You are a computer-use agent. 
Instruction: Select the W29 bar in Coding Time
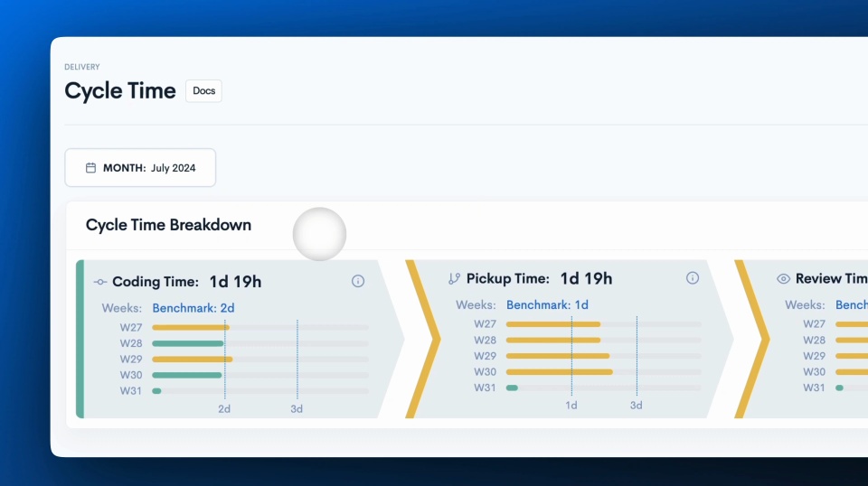click(193, 359)
